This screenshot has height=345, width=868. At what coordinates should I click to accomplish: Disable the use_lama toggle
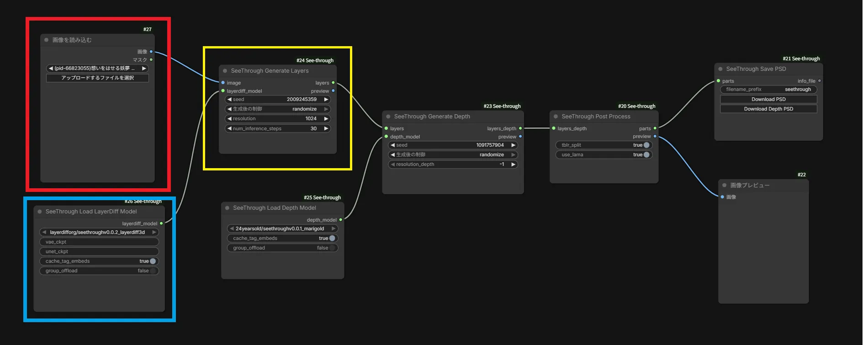(646, 154)
